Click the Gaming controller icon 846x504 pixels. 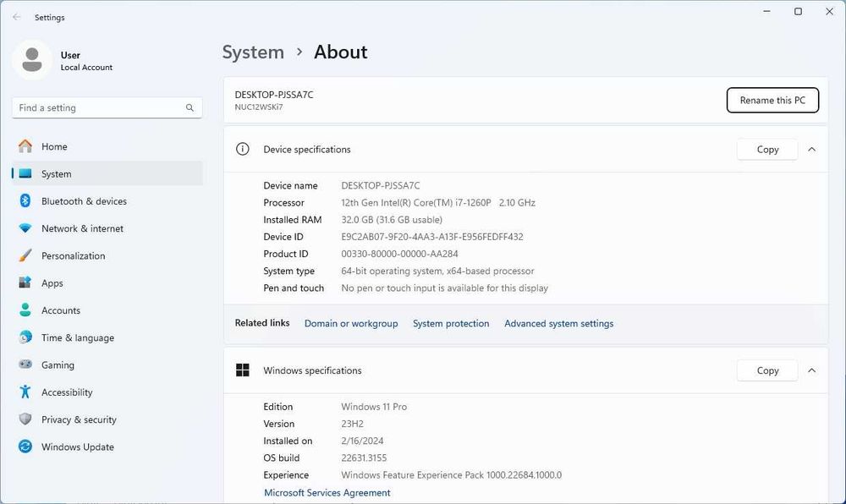25,364
